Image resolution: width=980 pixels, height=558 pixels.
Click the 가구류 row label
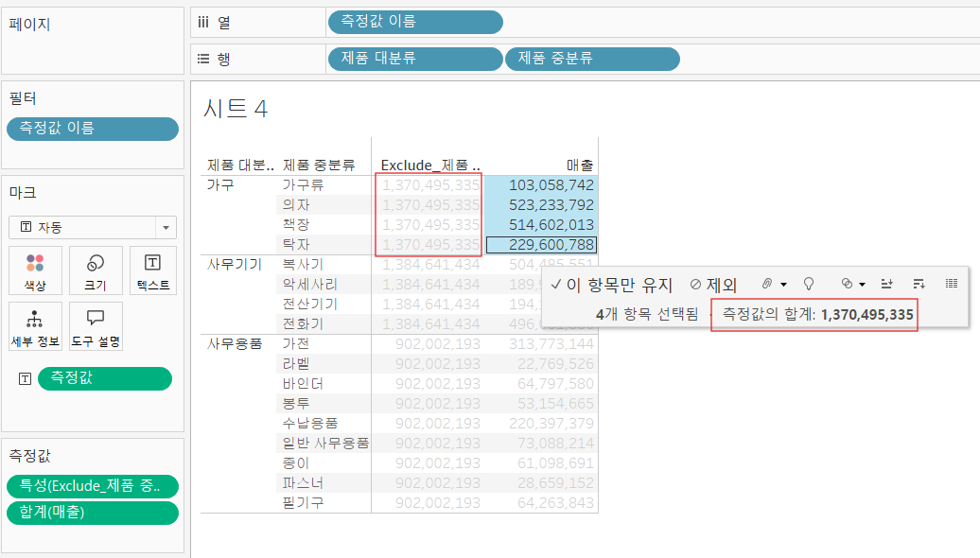[x=303, y=185]
